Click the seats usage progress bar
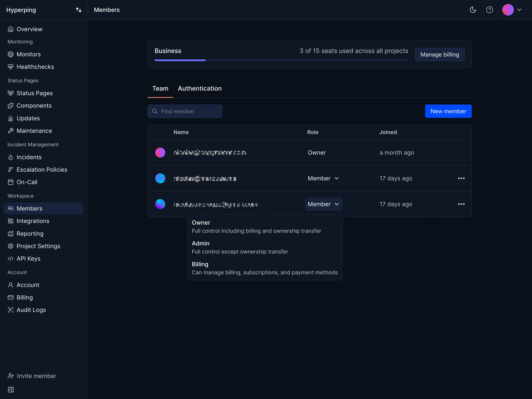 (x=281, y=60)
